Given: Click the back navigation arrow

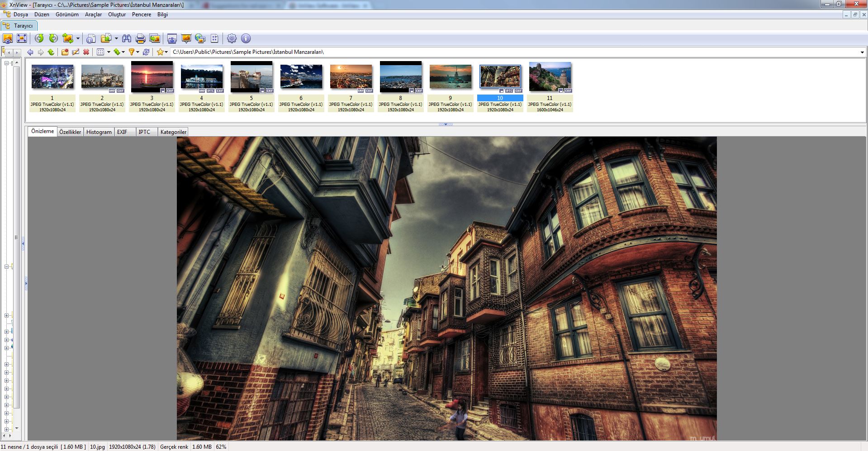Looking at the screenshot, I should pyautogui.click(x=30, y=52).
